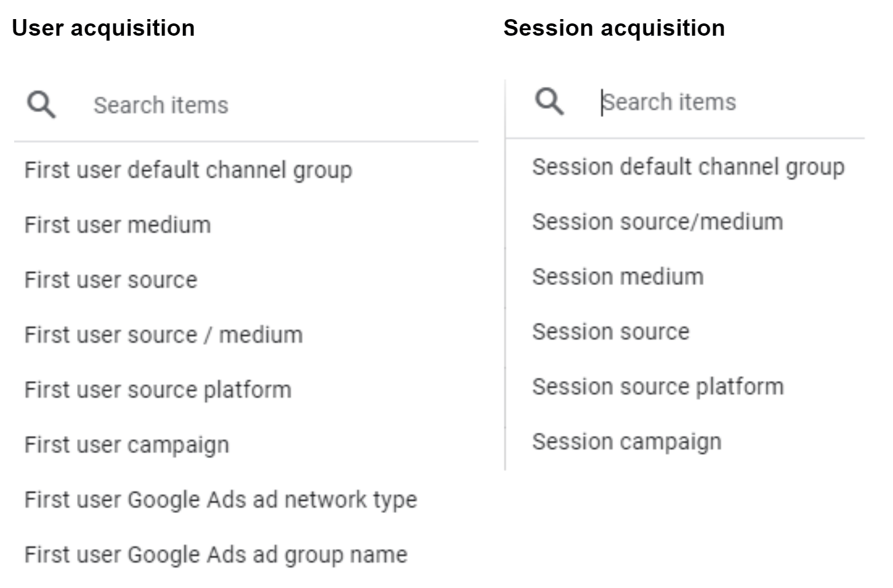893x588 pixels.
Task: Select Session source
Action: pyautogui.click(x=610, y=331)
